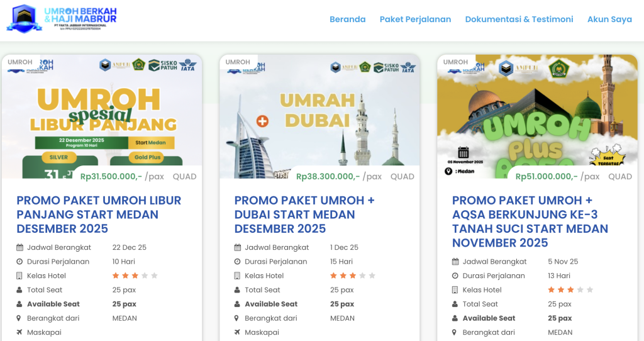The image size is (644, 341).
Task: Click airplane Maskapai icon on Libur Panjang card
Action: [x=19, y=332]
